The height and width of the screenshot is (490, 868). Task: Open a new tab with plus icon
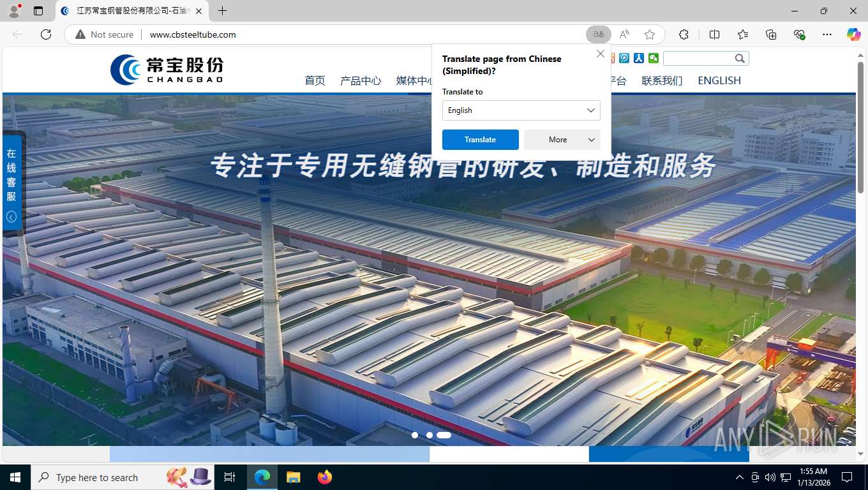(222, 11)
